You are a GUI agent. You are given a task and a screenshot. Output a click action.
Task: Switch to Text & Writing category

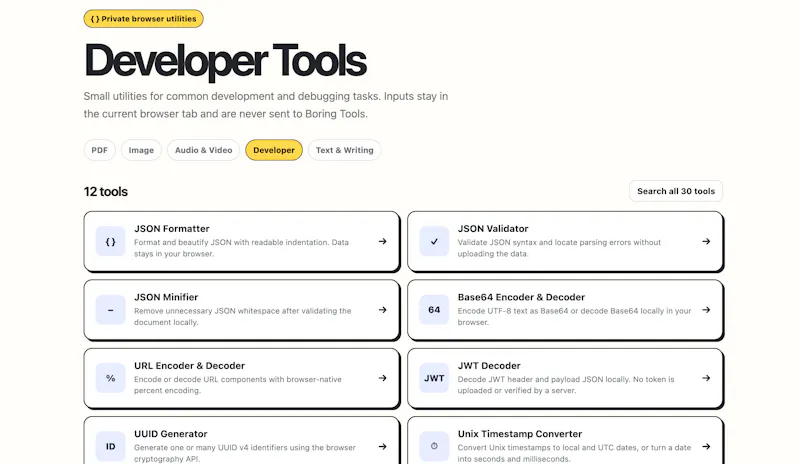click(344, 150)
